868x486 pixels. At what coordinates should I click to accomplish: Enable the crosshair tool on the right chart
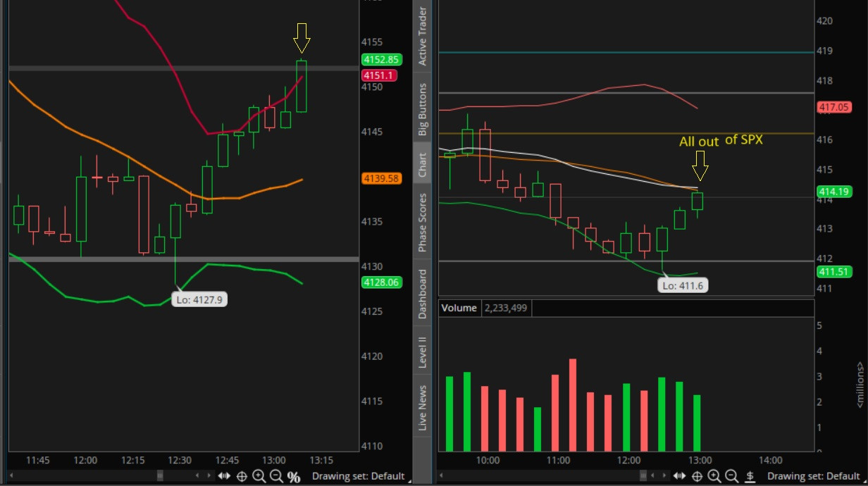[697, 477]
